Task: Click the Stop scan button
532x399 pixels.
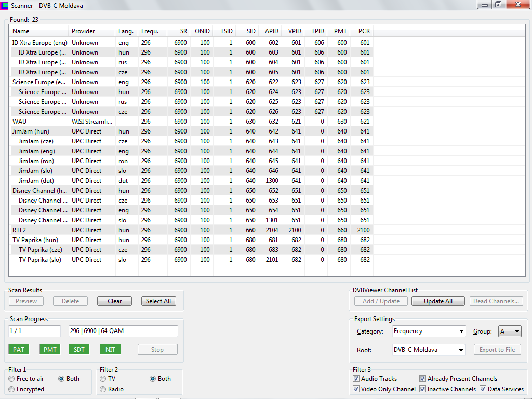Action: coord(157,350)
